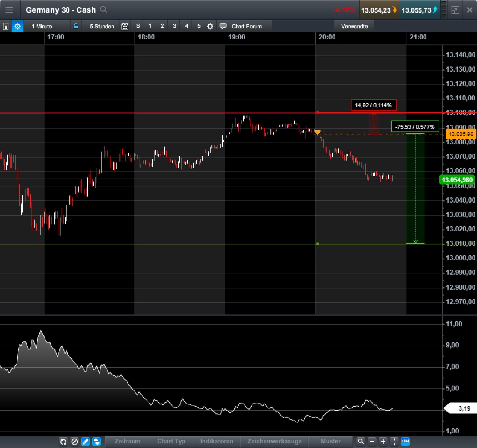Select the pencil drawing tool

[86, 442]
